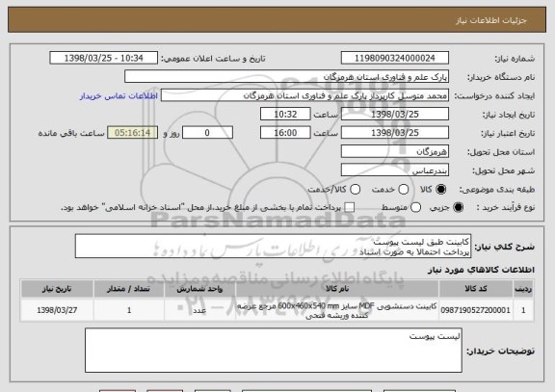Select the کالا/خدمت radio button
Screen dimensions: 555x392
[x=355, y=190]
